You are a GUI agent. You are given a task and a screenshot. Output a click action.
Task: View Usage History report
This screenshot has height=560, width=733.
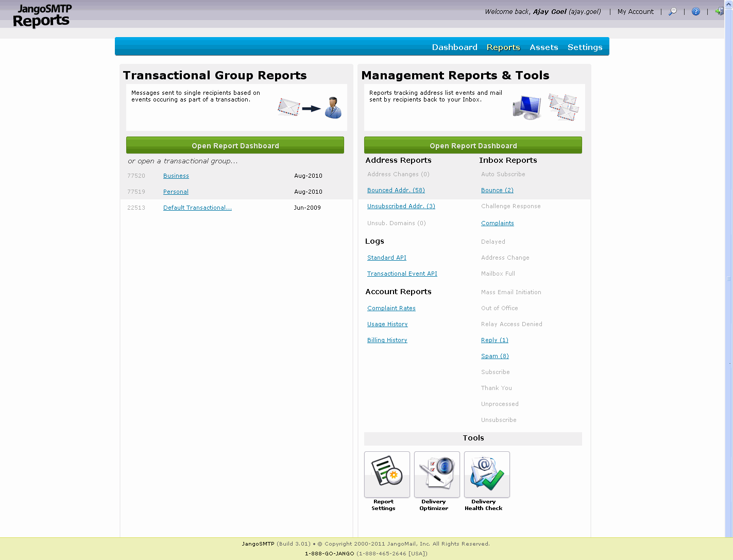387,324
